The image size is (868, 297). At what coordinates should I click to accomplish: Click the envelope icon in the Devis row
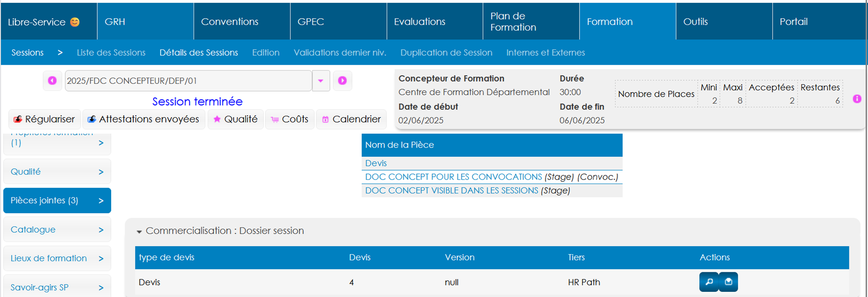pos(728,282)
